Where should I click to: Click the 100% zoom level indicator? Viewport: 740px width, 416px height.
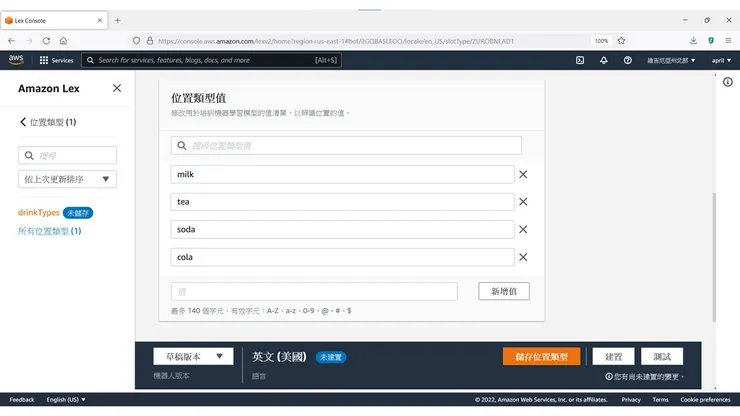(601, 41)
